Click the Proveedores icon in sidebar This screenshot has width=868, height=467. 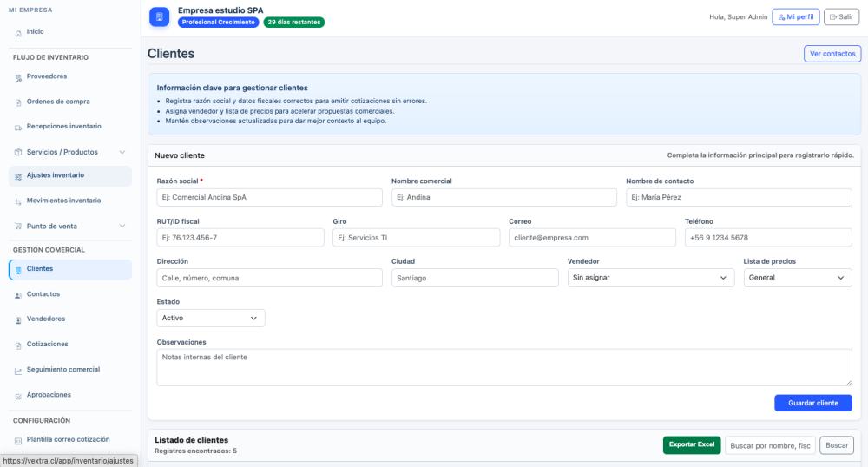tap(18, 76)
